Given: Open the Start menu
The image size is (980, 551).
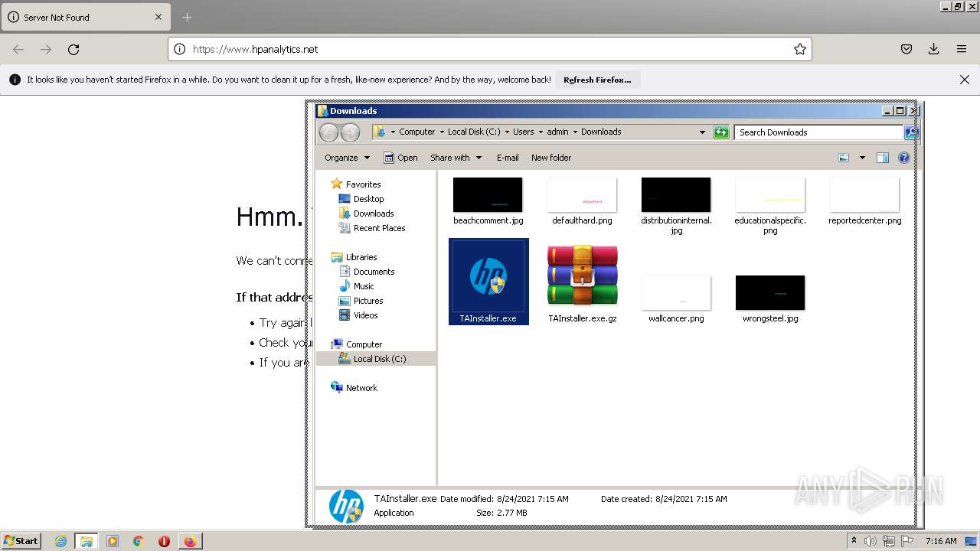Looking at the screenshot, I should point(21,540).
